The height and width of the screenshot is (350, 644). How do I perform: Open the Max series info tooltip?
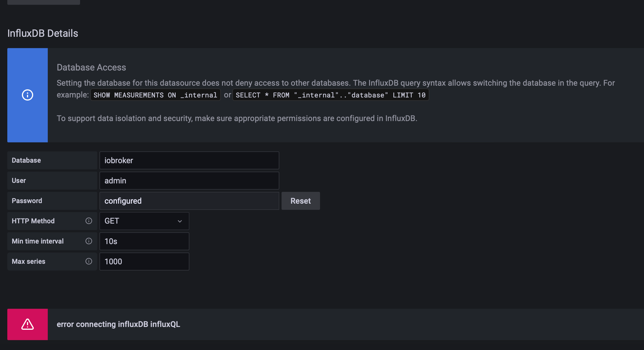click(89, 261)
